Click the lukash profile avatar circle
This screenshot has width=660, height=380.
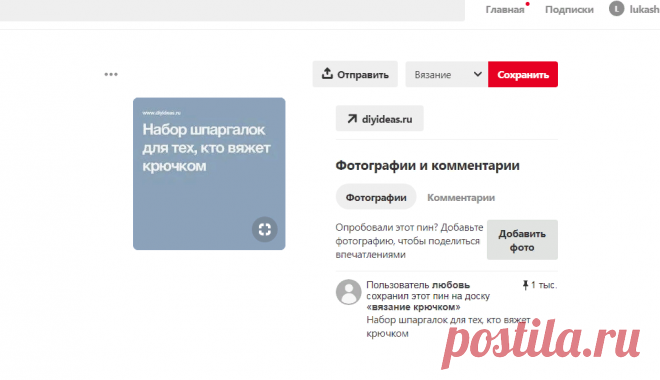pos(617,9)
